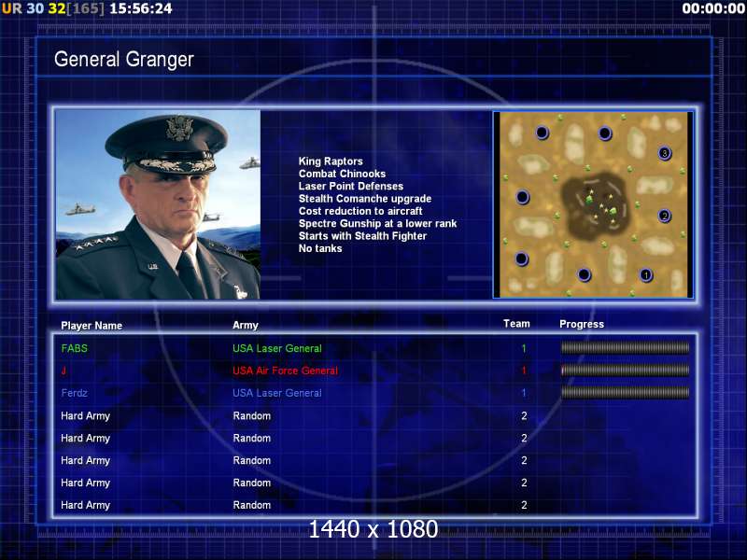Click the "Player Name" column header
The width and height of the screenshot is (747, 560).
click(x=92, y=325)
